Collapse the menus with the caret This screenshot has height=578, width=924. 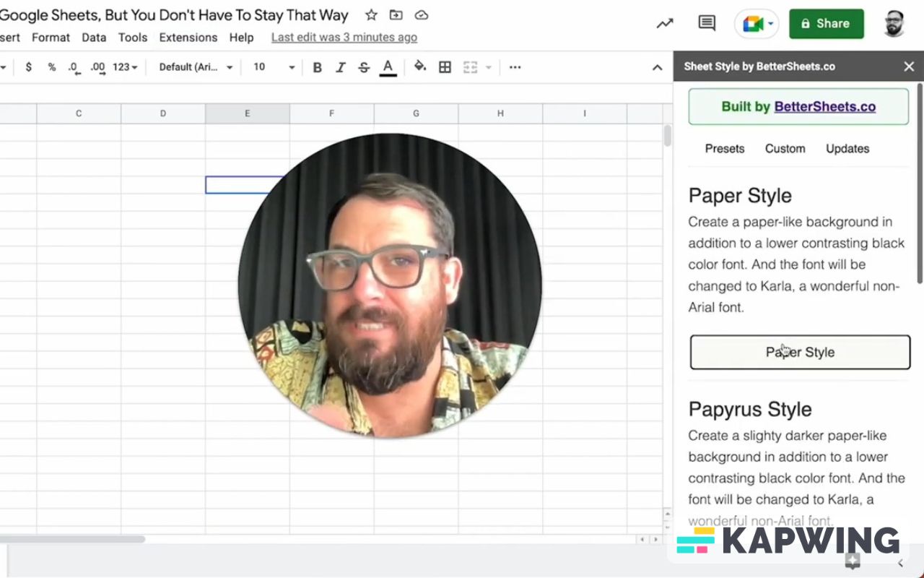tap(657, 67)
